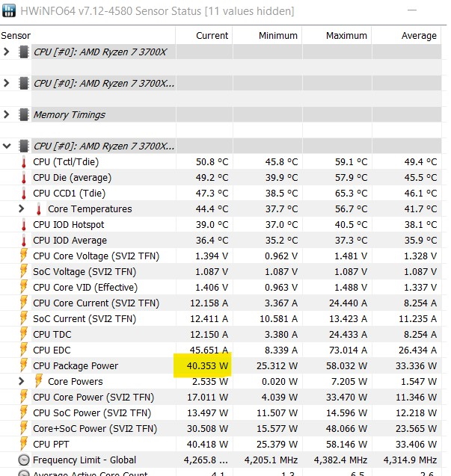Expand the Core Powers sub-list
This screenshot has height=476, width=451.
coord(21,381)
